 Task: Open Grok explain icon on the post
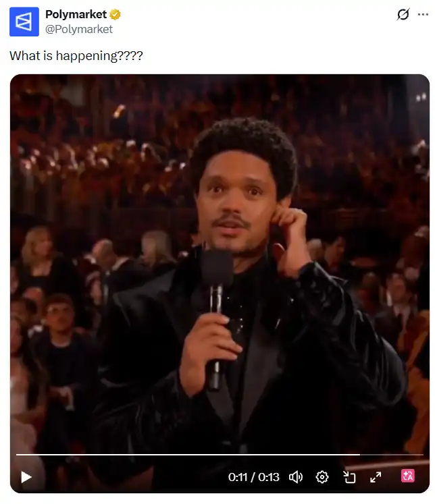pyautogui.click(x=403, y=14)
